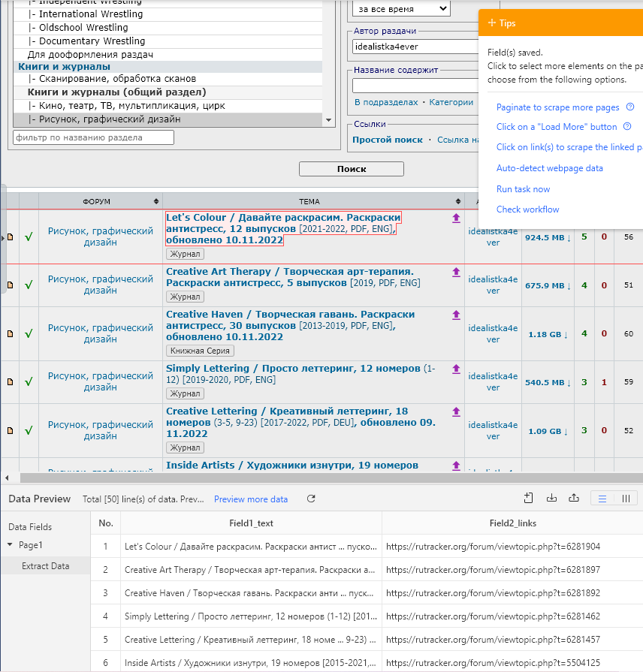Viewport: 643px width, 672px height.
Task: Select 'Рисунок, графический дизайн' in forum list
Action: pos(168,119)
